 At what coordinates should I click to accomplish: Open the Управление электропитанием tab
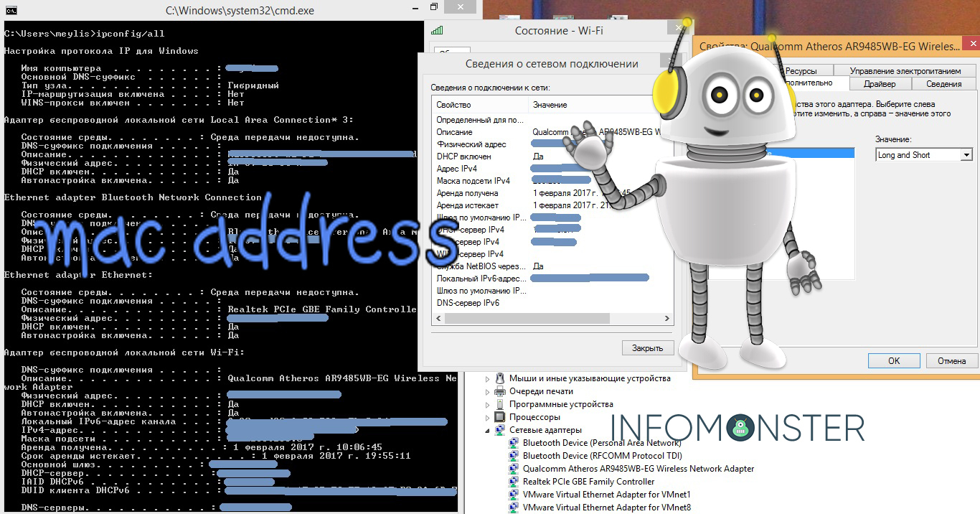[905, 71]
